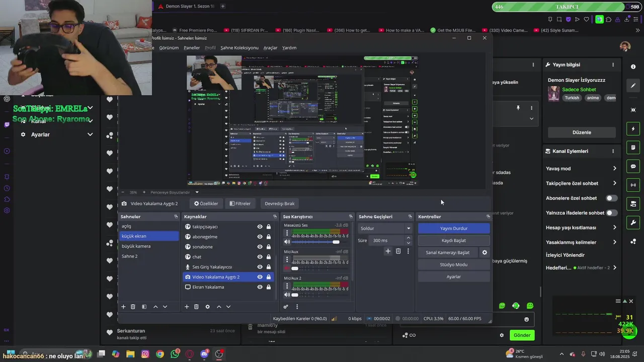Increase Süre duration with up arrow

coord(408,238)
